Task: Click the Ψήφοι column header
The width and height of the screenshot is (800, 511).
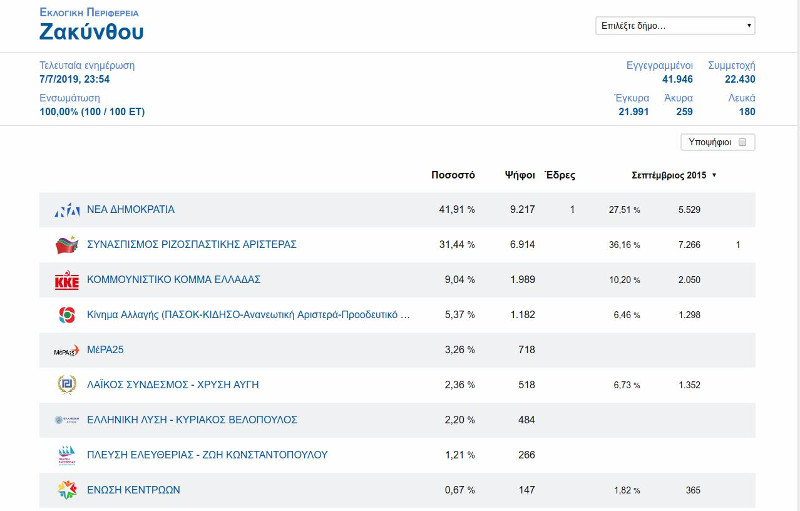Action: point(520,175)
